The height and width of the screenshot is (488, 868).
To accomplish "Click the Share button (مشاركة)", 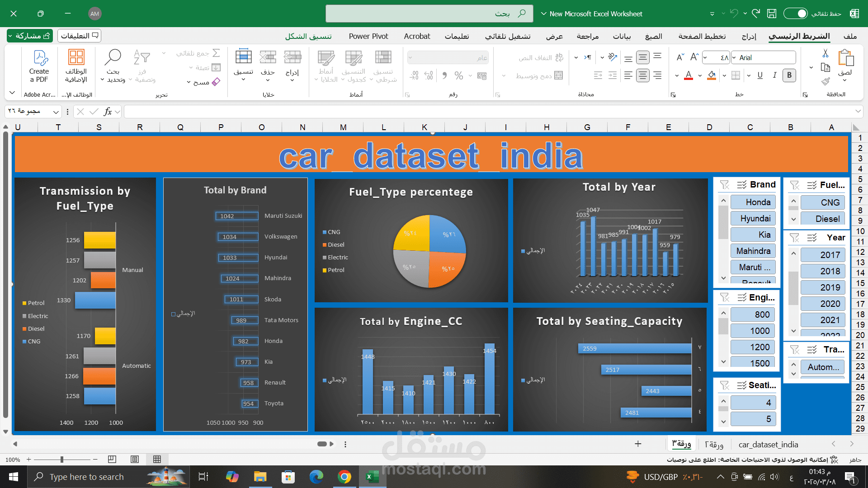I will pos(30,36).
